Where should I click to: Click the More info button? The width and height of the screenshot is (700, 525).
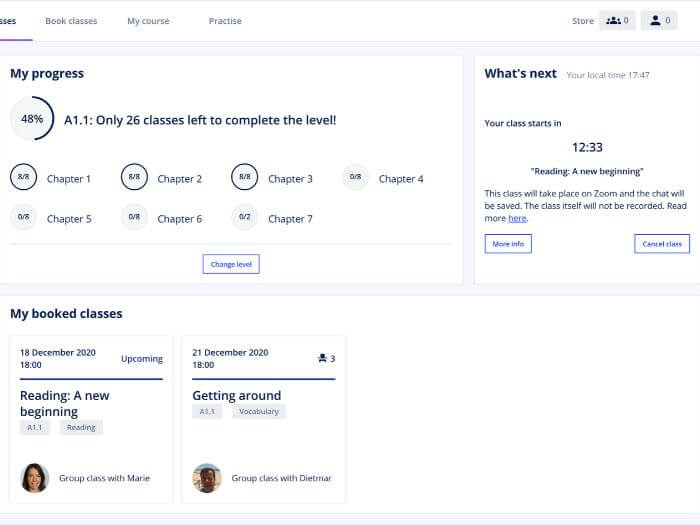pos(508,244)
